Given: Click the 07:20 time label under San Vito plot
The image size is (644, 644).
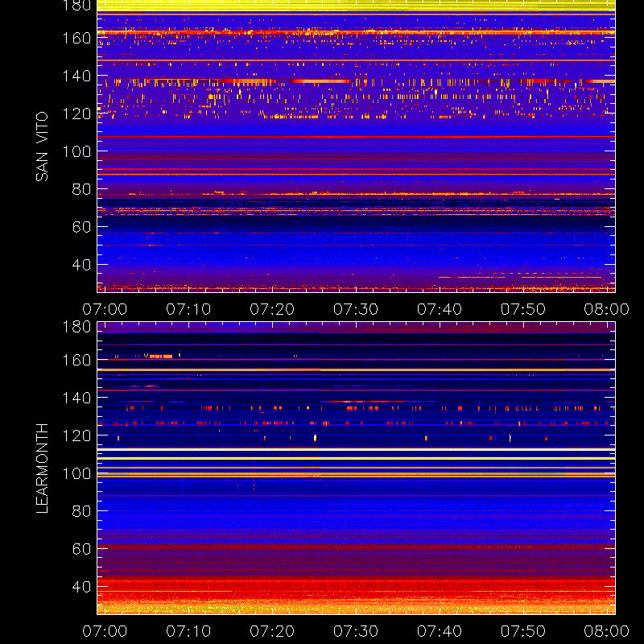Looking at the screenshot, I should pyautogui.click(x=272, y=309).
